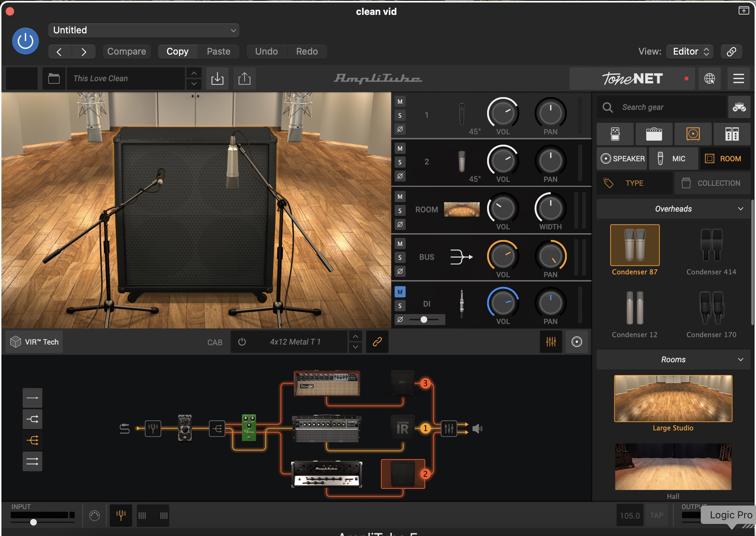Switch to the MIC tab
This screenshot has height=536, width=756.
click(x=673, y=158)
